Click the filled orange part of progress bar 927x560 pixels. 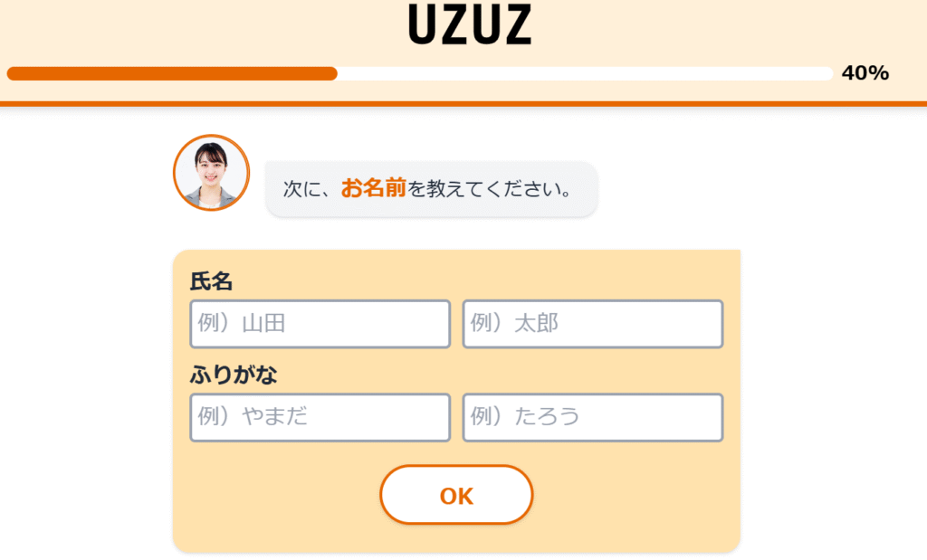(172, 73)
